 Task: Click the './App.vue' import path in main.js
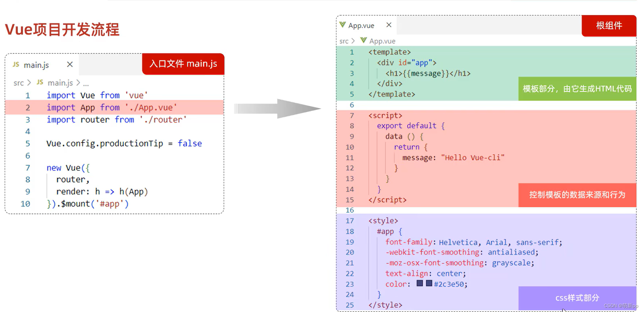coord(151,107)
